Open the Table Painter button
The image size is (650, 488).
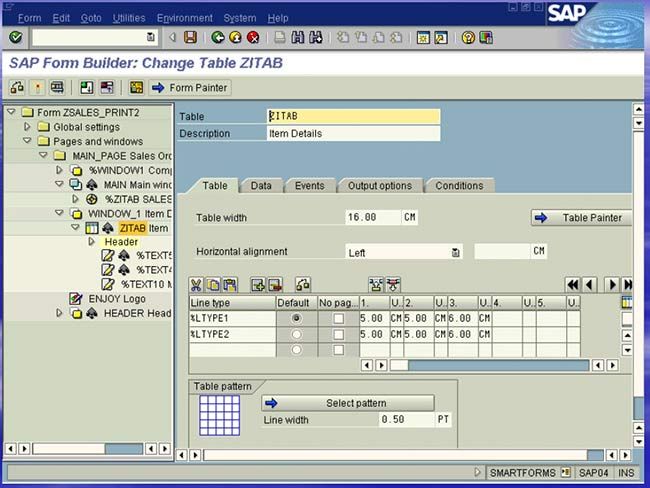pyautogui.click(x=581, y=218)
